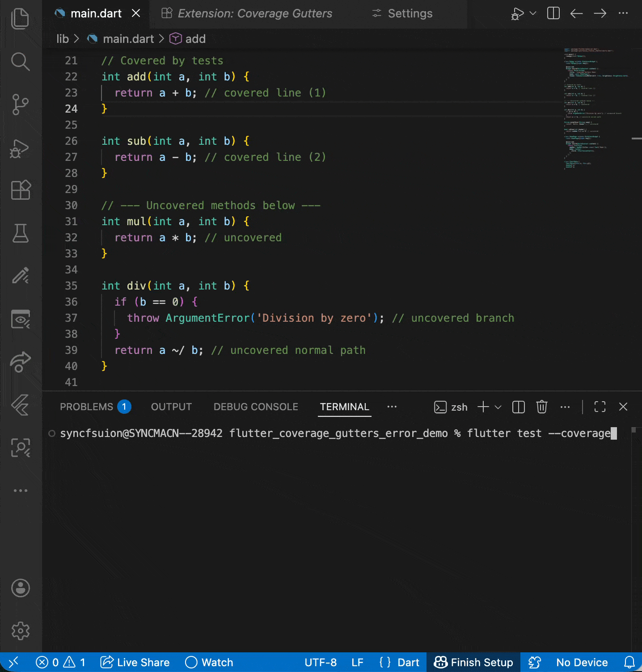Screen dimensions: 642x672
Task: Open the Source Control view
Action: click(20, 104)
